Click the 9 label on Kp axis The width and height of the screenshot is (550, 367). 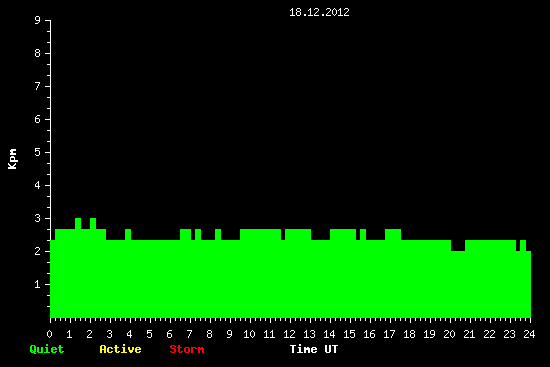pos(38,20)
